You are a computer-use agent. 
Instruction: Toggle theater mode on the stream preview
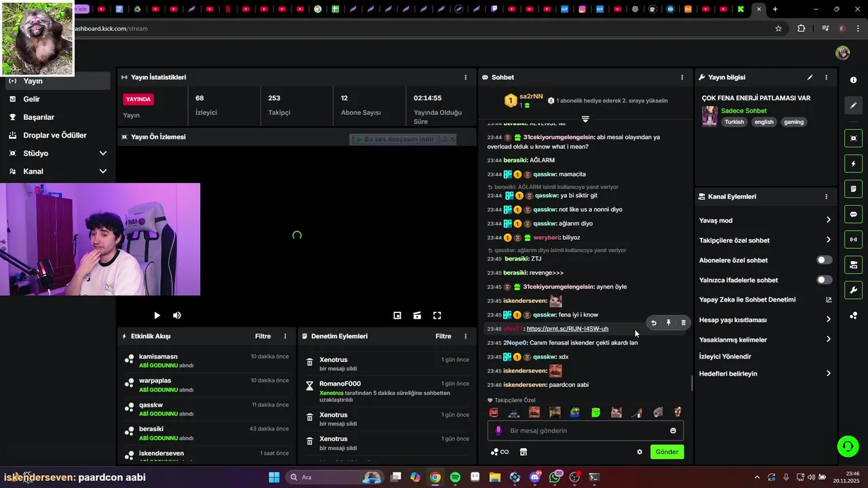(x=417, y=315)
